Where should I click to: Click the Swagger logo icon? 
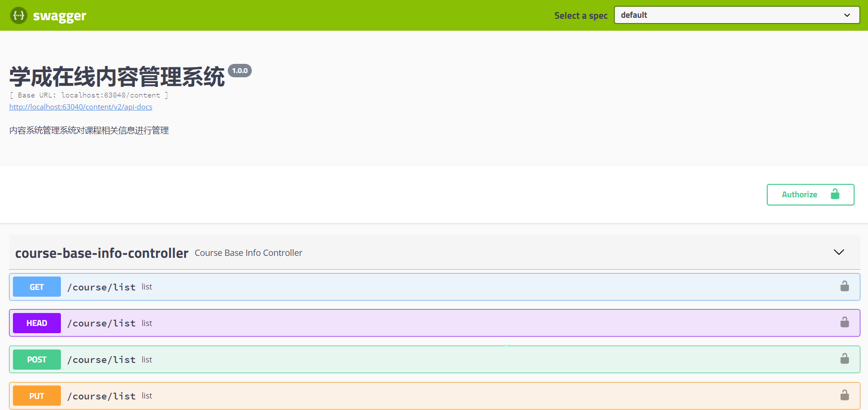pos(19,15)
